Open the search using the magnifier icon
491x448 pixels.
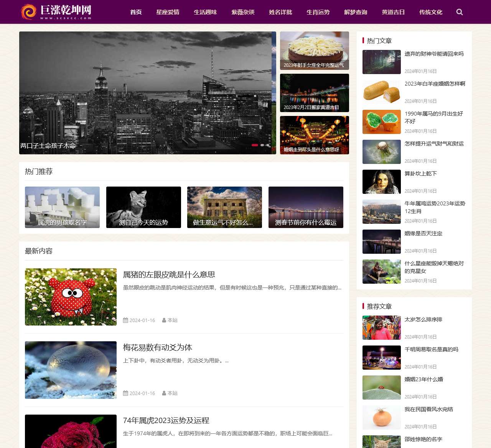pyautogui.click(x=459, y=12)
